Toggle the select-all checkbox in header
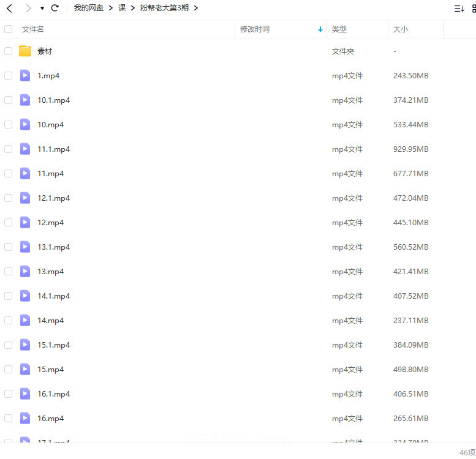Screen dimensions: 476x459 pyautogui.click(x=9, y=29)
